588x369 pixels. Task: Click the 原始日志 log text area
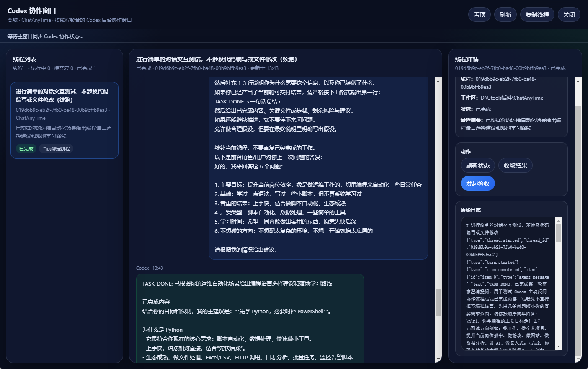click(508, 284)
